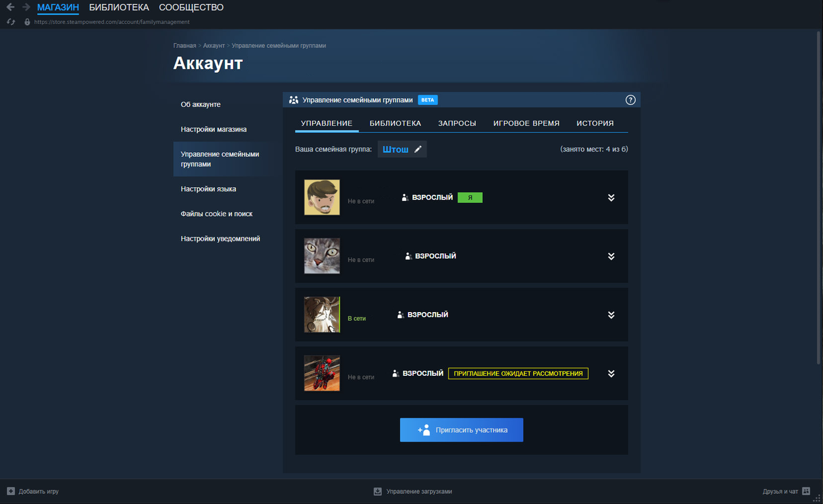Click the green 'Я' badge

(x=470, y=197)
